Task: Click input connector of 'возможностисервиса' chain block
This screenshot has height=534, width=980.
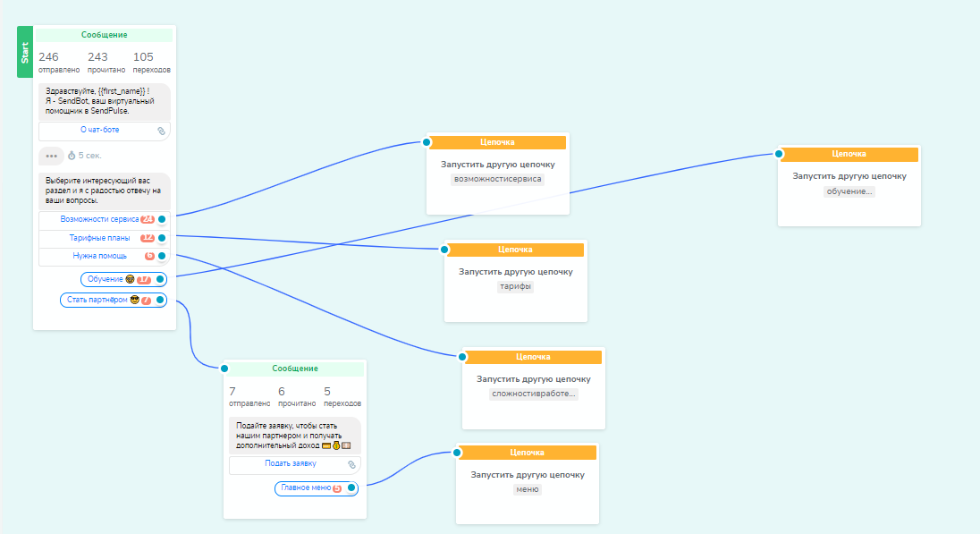Action: pyautogui.click(x=427, y=142)
